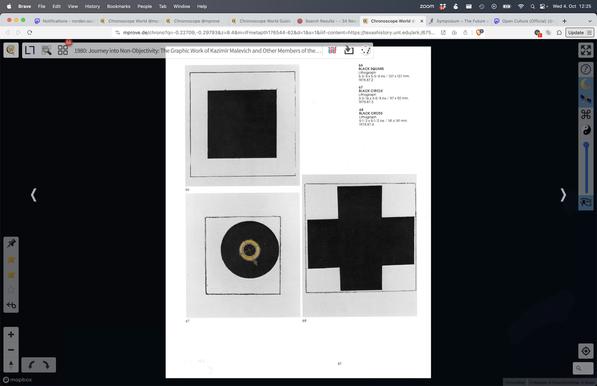Click the 'BLACK SQUARE' caption text
The width and height of the screenshot is (597, 386).
pos(371,69)
